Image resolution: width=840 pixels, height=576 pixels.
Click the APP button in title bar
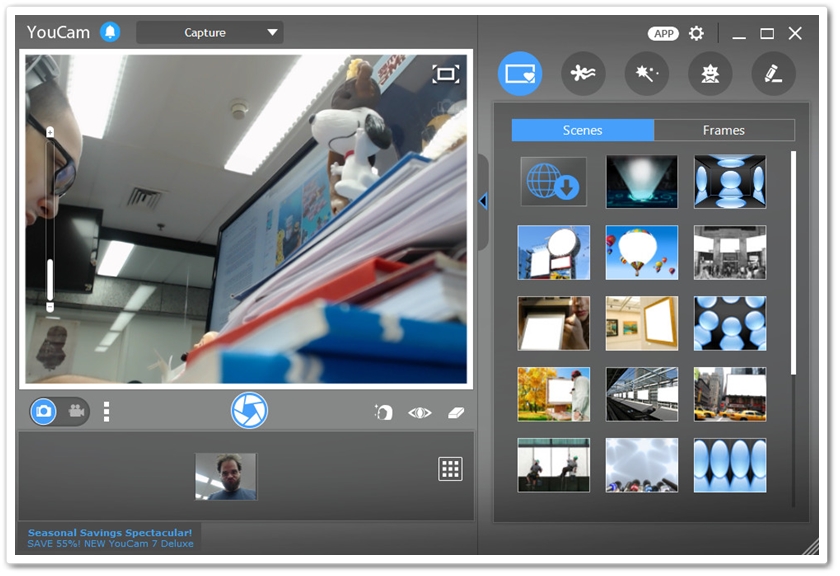tap(663, 33)
